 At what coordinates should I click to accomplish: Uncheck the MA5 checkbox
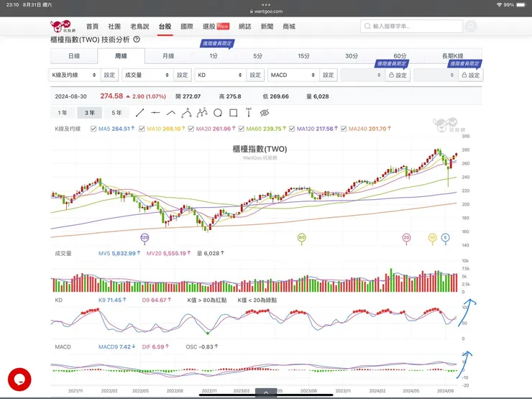(93, 129)
